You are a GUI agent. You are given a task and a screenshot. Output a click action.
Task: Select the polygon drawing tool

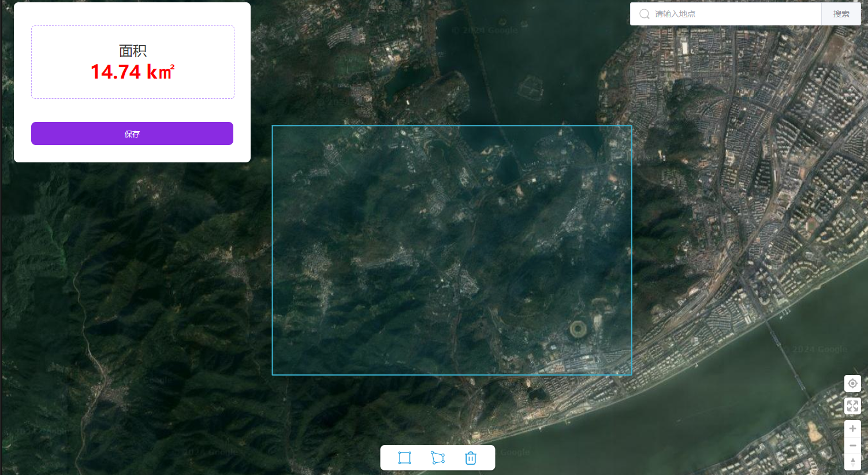coord(438,458)
